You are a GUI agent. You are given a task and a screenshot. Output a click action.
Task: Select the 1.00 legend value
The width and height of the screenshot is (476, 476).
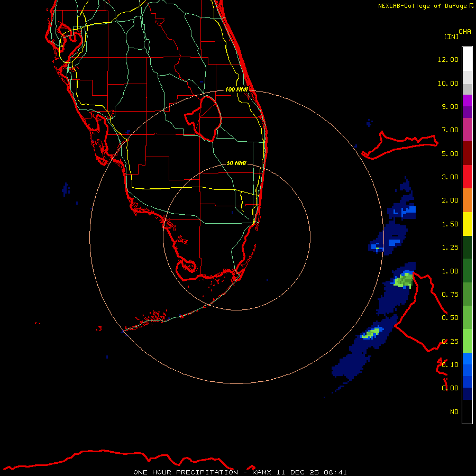coord(450,271)
